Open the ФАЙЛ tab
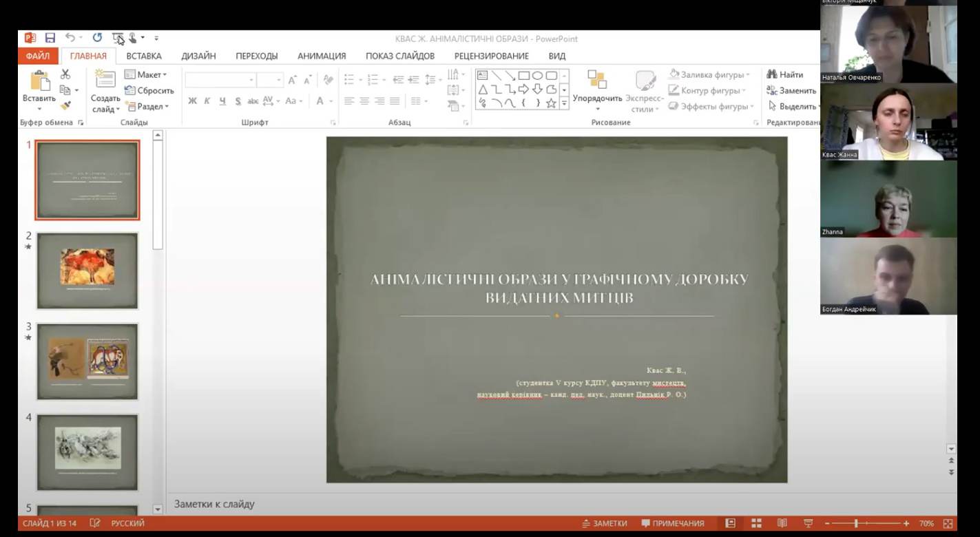This screenshot has height=537, width=980. pyautogui.click(x=38, y=56)
